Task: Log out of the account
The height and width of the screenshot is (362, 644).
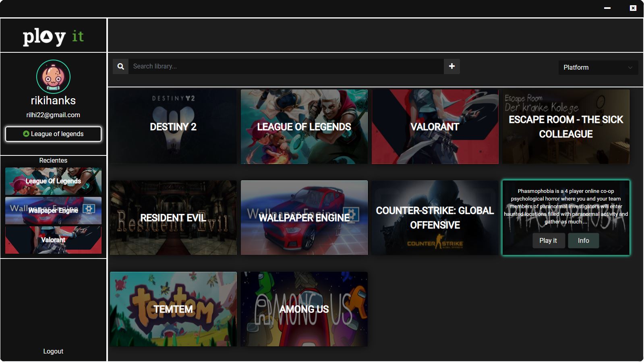Action: (53, 351)
